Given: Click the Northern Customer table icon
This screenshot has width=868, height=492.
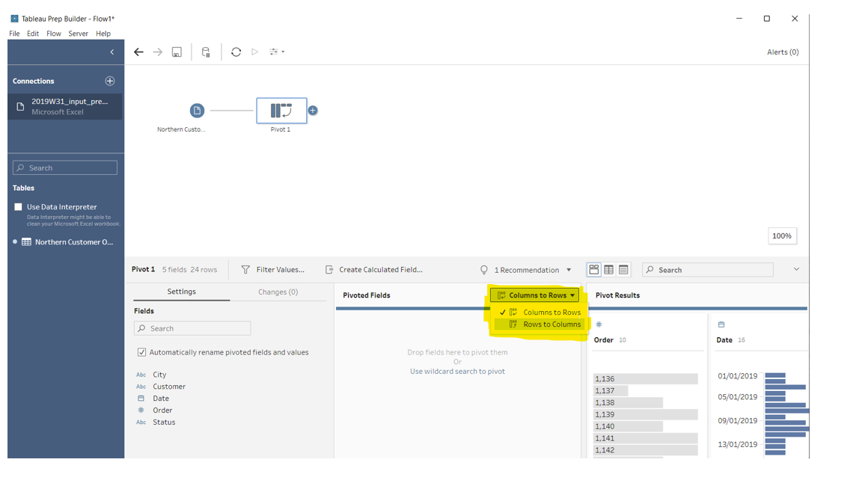Looking at the screenshot, I should pos(26,242).
